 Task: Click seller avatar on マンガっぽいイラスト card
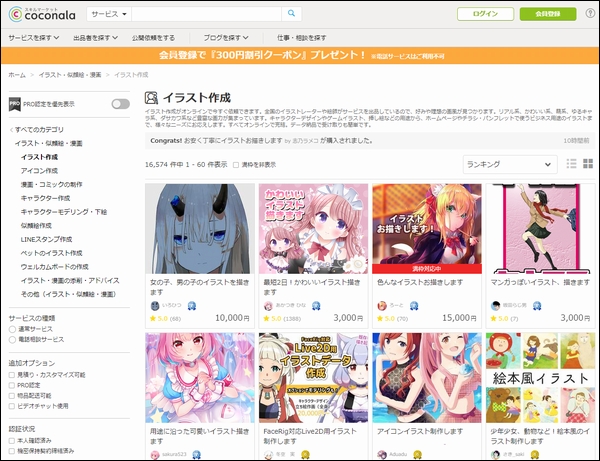(x=496, y=305)
